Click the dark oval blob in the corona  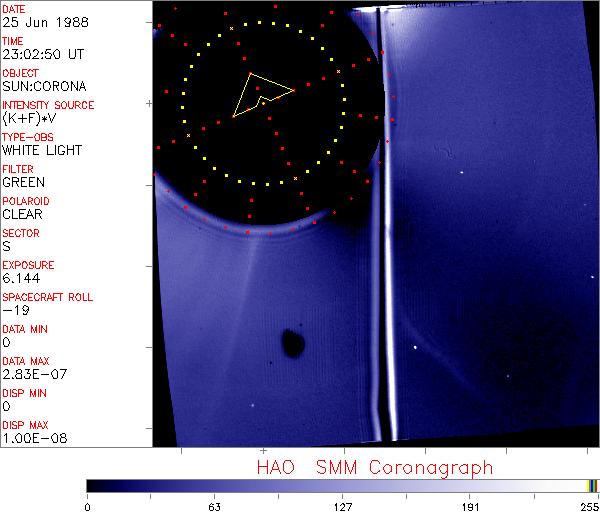293,343
